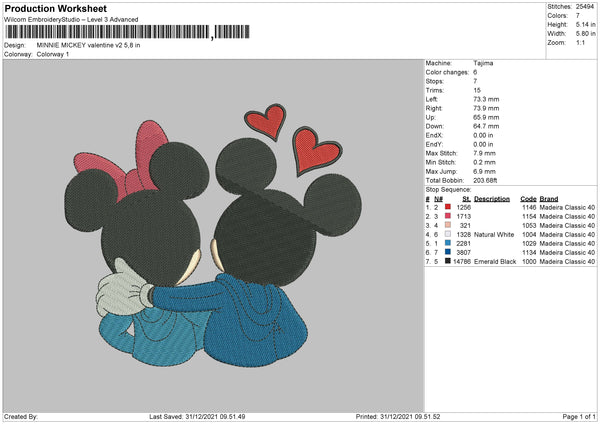The width and height of the screenshot is (600, 424).
Task: Click the Zoom value '1:1'
Action: coord(580,42)
